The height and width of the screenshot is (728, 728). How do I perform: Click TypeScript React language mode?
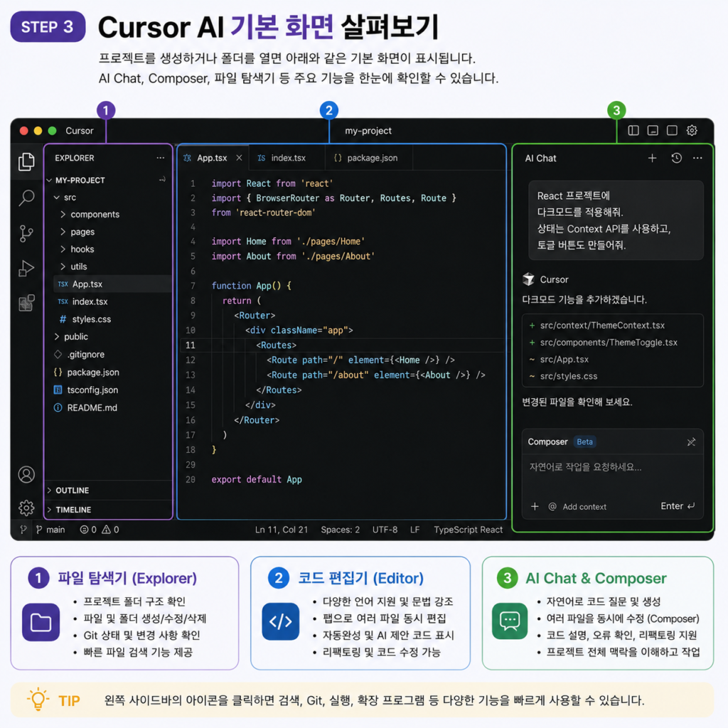click(x=468, y=530)
